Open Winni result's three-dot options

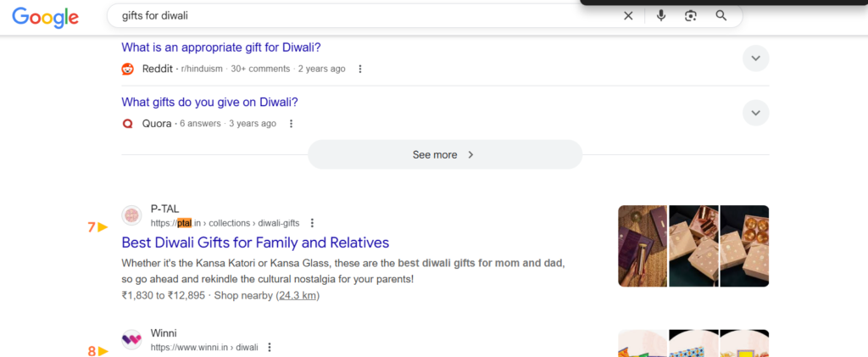[270, 347]
